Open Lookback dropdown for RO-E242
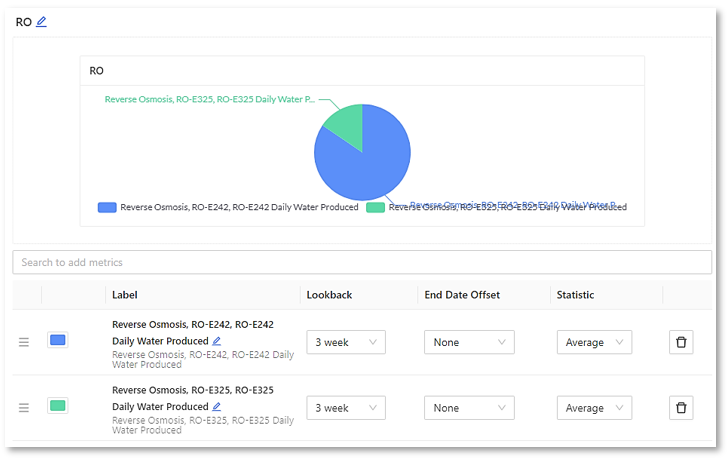Viewport: 728px width, 464px height. (x=346, y=342)
